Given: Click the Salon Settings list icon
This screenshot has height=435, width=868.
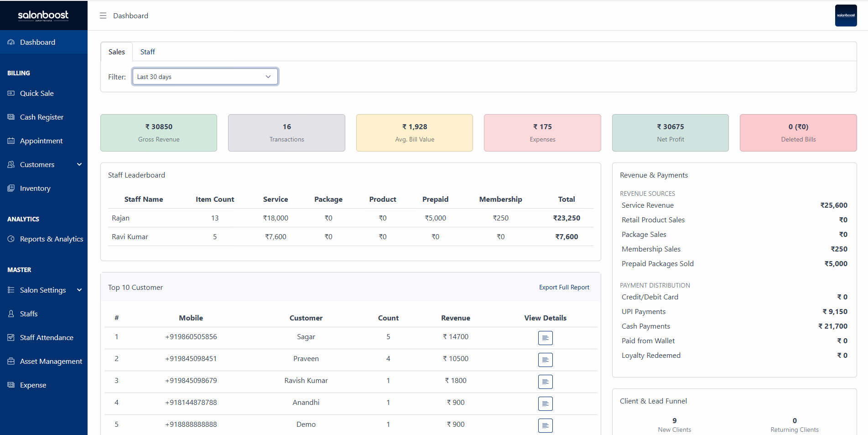Looking at the screenshot, I should click(11, 290).
